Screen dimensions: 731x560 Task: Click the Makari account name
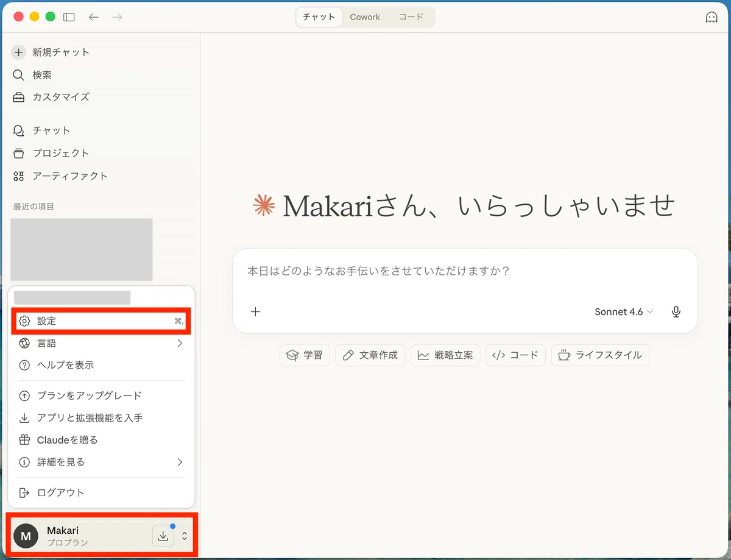[63, 531]
